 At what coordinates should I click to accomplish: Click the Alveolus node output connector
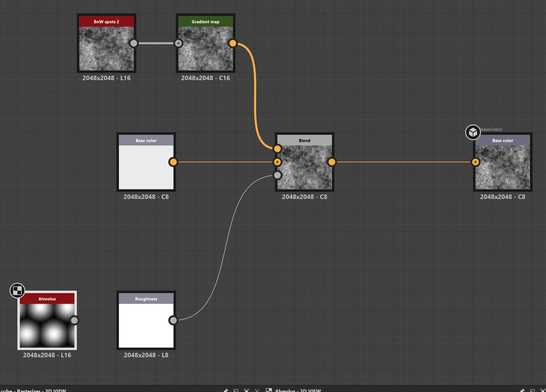tap(74, 320)
